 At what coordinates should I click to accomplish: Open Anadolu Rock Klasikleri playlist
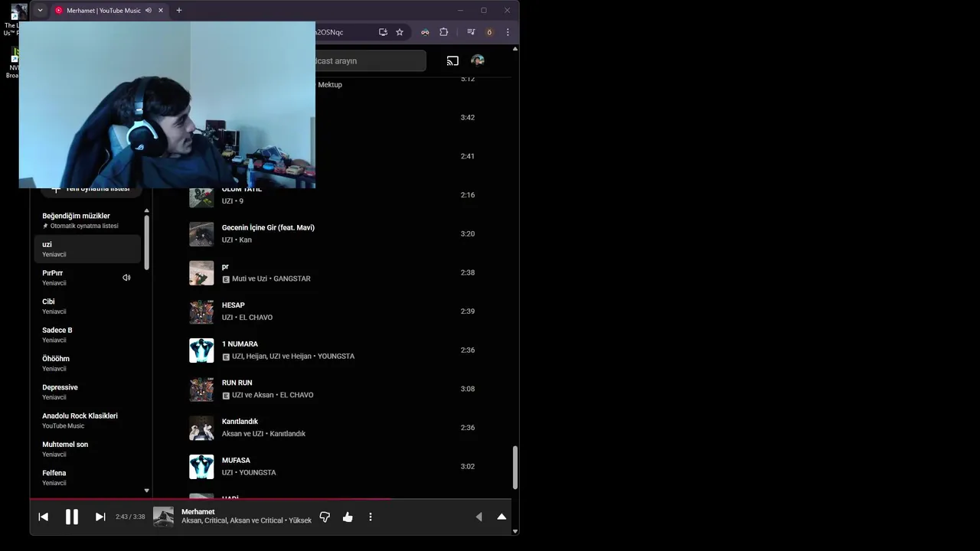tap(87, 420)
